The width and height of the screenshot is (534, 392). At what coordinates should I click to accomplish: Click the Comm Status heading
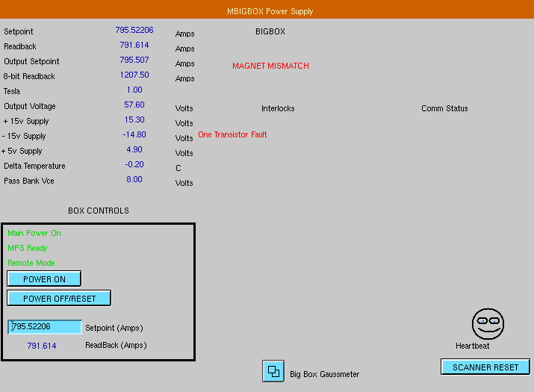click(x=444, y=109)
